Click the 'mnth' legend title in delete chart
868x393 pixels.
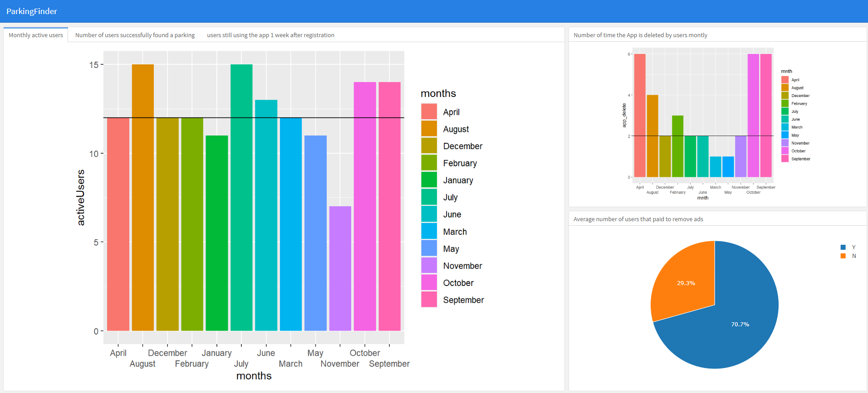pyautogui.click(x=786, y=71)
